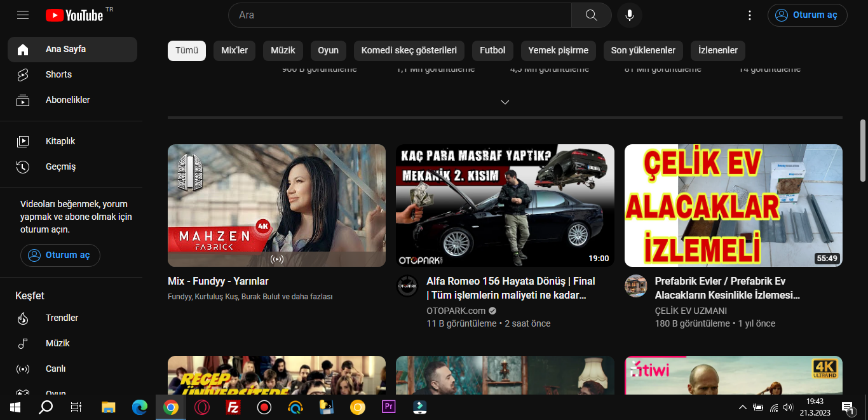Click the ÇELİK EV ALACAKLAR thumbnail
868x420 pixels.
(x=733, y=205)
